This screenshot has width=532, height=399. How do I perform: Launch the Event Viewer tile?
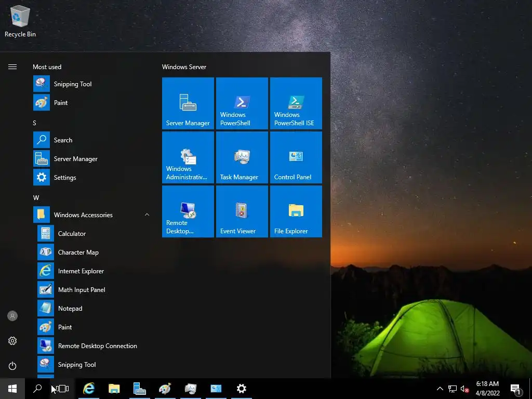tap(242, 211)
